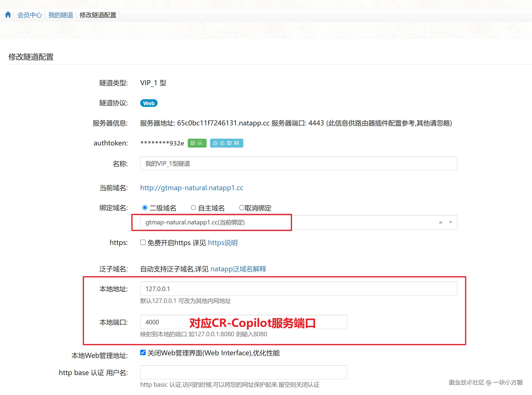Open the https说明 link
Screen dimensions: 532x395
pyautogui.click(x=223, y=243)
